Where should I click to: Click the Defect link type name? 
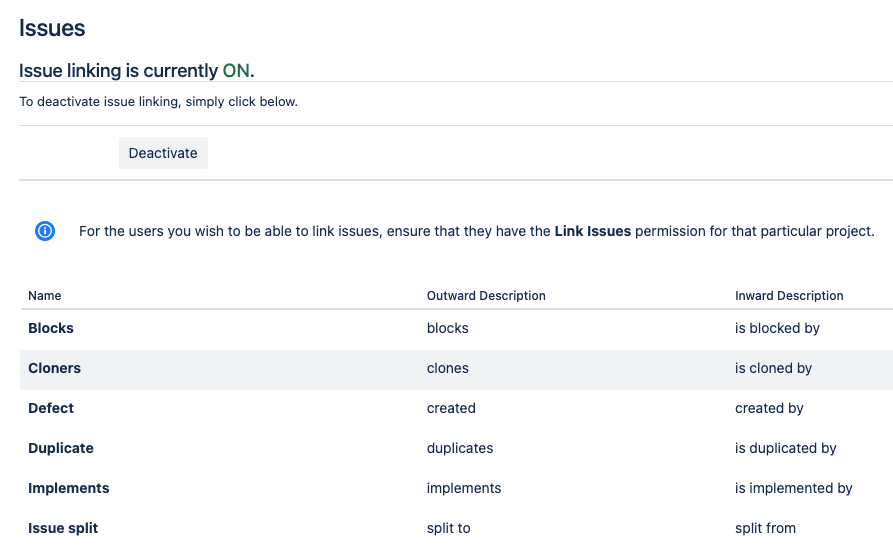click(51, 408)
